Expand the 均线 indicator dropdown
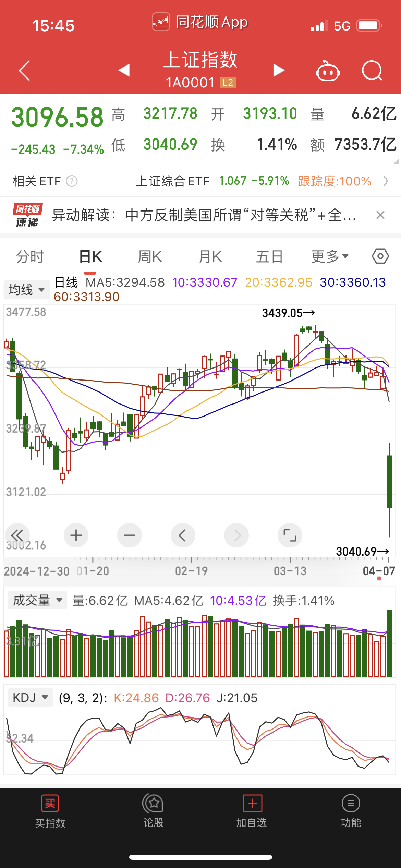Screen dimensions: 401x868 click(x=27, y=290)
